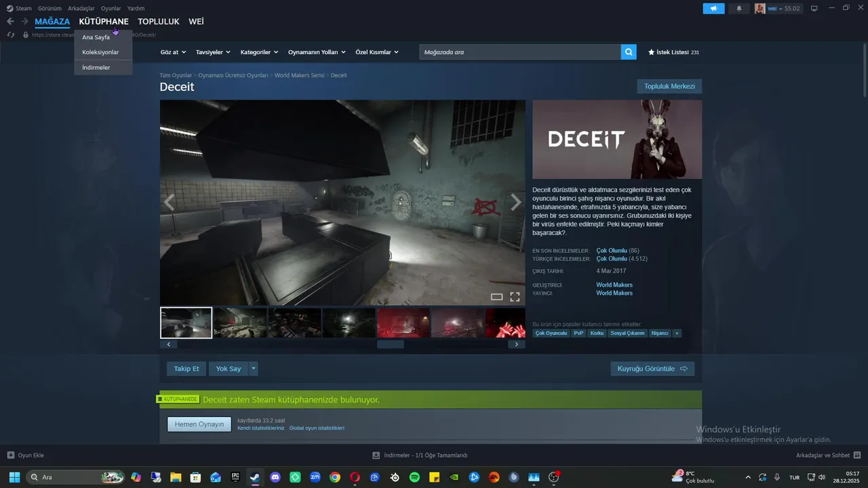Open the dropdown arrow beside Yok Say
The width and height of the screenshot is (868, 488).
pyautogui.click(x=254, y=369)
